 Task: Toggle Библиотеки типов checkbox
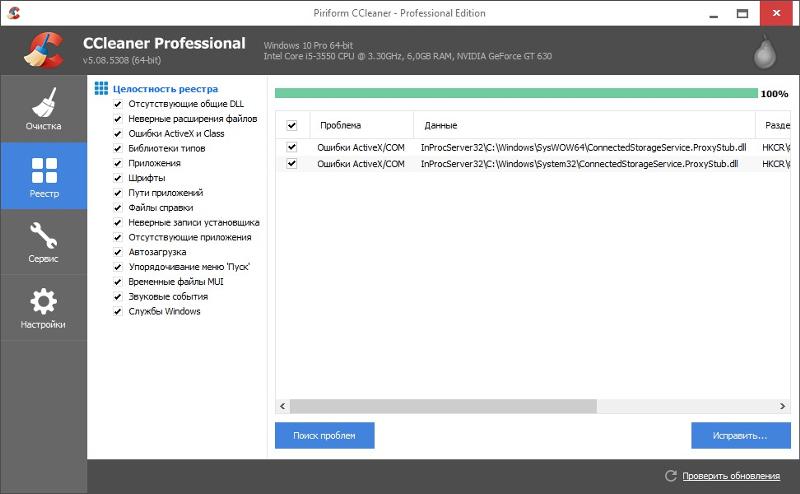point(118,149)
